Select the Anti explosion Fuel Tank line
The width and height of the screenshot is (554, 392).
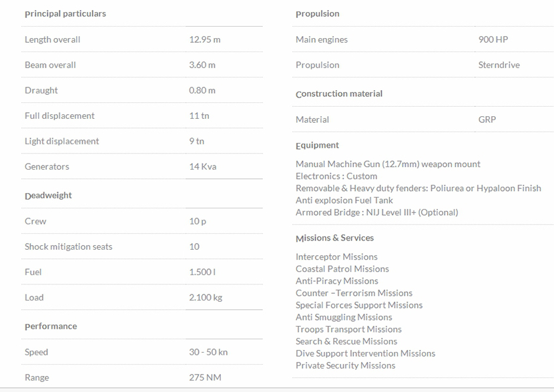pos(344,200)
